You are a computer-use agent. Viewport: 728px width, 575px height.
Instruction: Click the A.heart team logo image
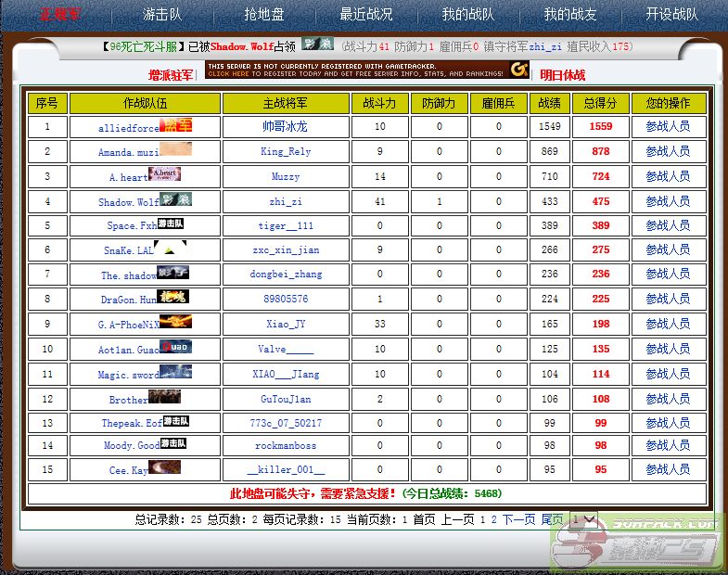pos(164,174)
